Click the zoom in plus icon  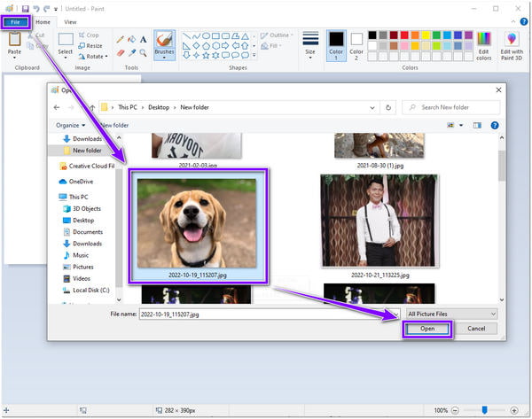tap(514, 410)
